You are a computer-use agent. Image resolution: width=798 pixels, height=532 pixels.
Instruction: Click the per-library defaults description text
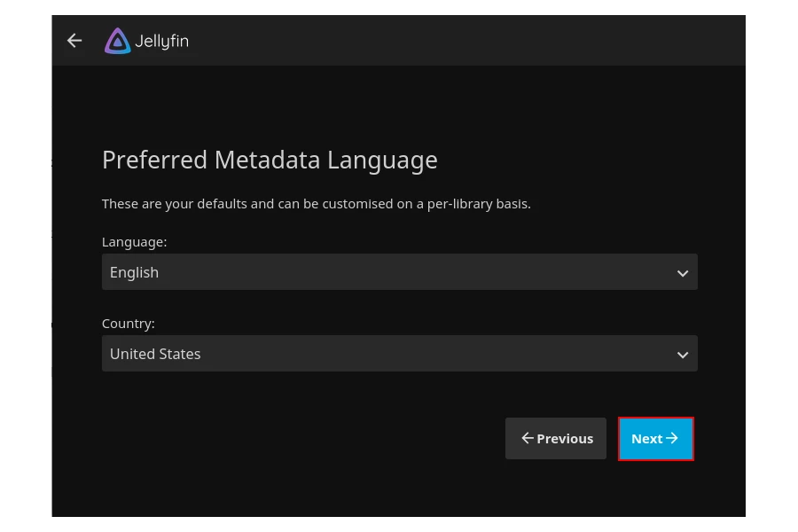click(x=316, y=204)
